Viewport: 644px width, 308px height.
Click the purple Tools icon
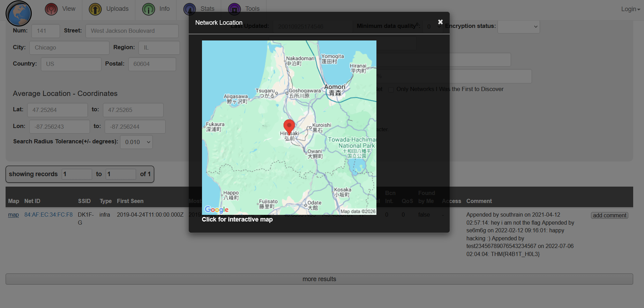234,9
